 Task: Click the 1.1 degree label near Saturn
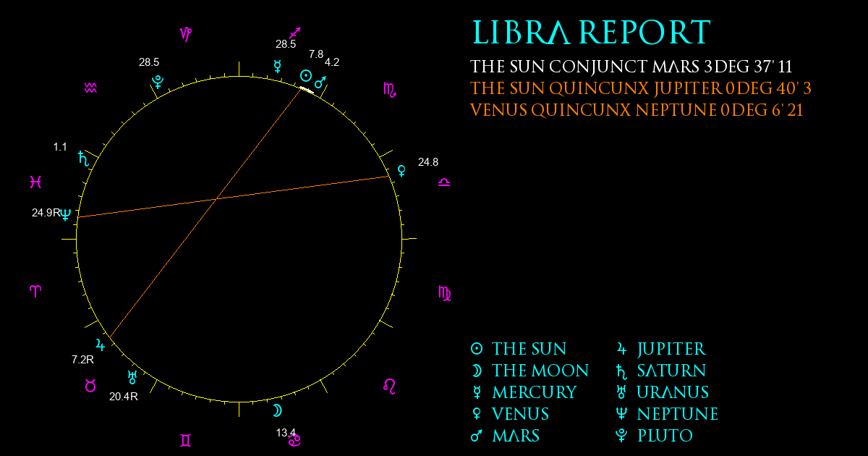pyautogui.click(x=60, y=147)
